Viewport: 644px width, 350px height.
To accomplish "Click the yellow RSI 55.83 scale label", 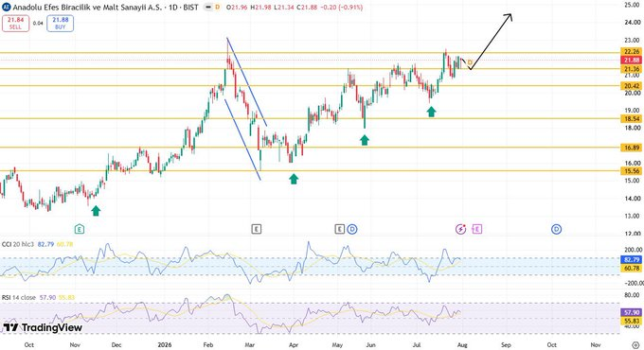I will [x=632, y=321].
